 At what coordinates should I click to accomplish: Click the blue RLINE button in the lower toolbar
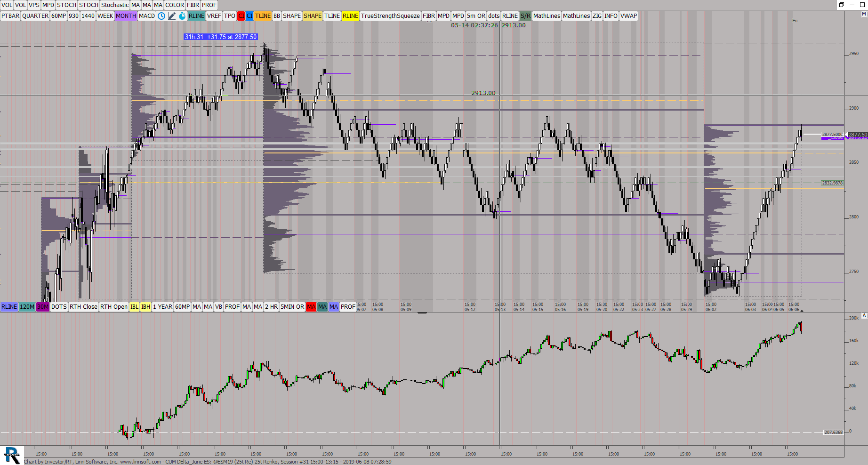click(9, 307)
